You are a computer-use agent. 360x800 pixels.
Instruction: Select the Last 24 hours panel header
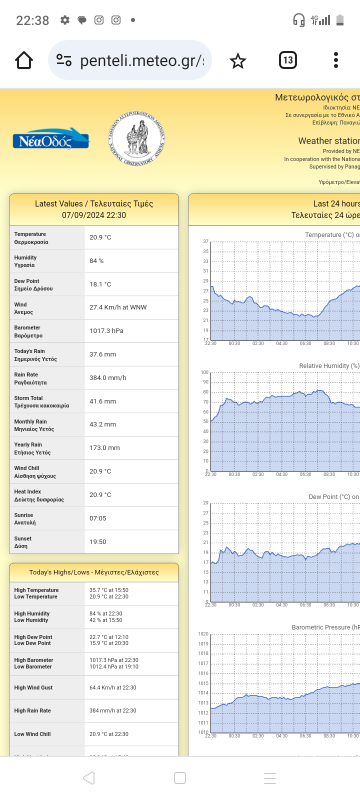(274, 209)
